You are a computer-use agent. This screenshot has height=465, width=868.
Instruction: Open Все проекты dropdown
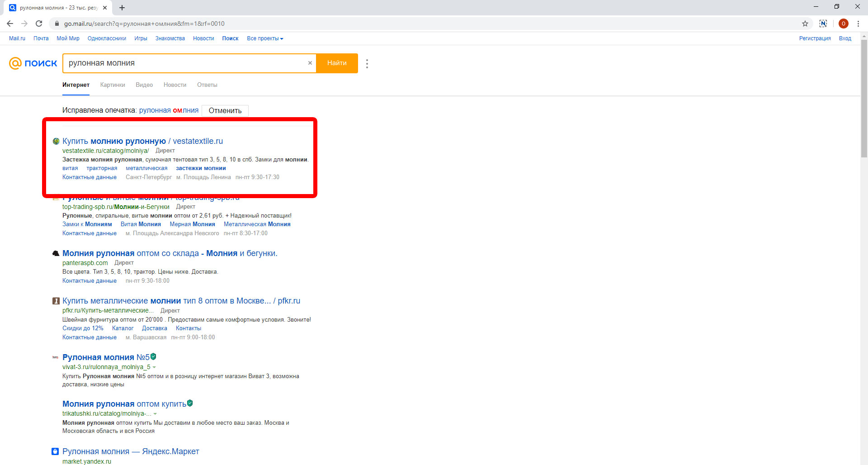coord(265,38)
